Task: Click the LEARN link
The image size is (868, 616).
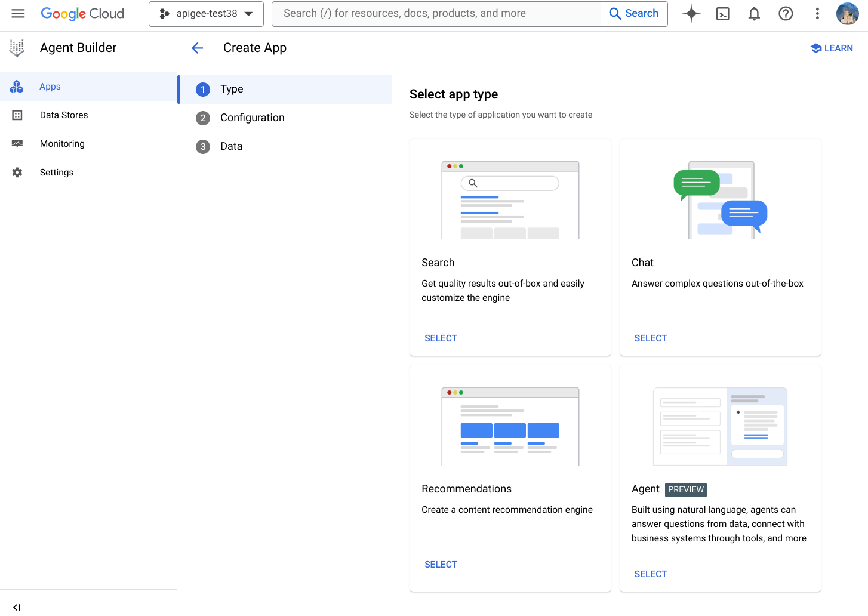Action: tap(832, 48)
